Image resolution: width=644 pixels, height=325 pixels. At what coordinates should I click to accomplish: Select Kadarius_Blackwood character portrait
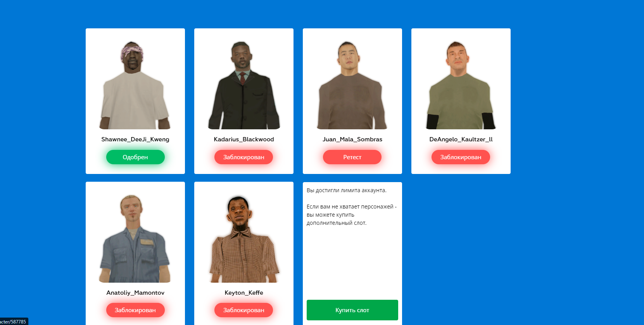coord(244,85)
